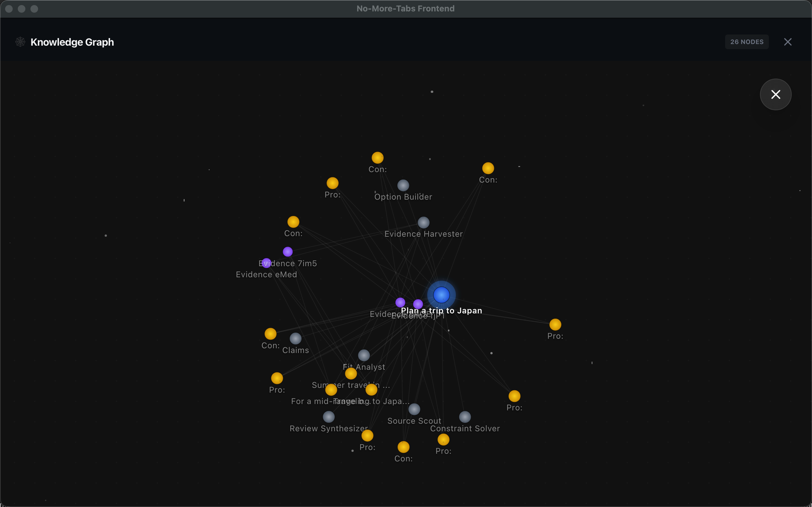The width and height of the screenshot is (812, 507).
Task: Click the top-right Con: yellow node
Action: 488,168
